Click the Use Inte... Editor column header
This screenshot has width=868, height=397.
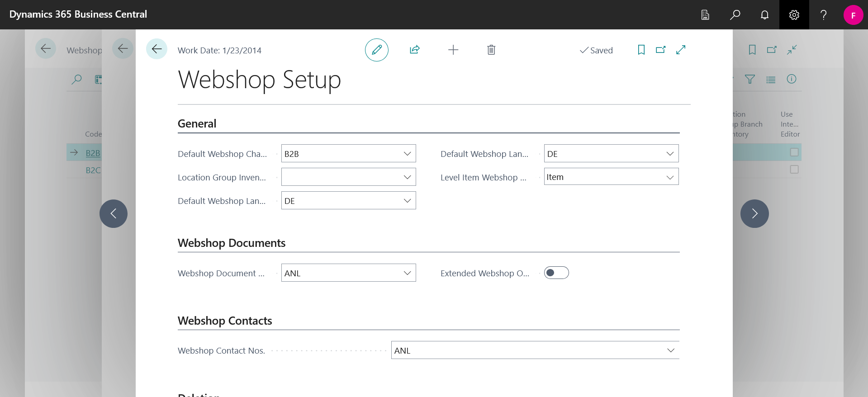[x=790, y=124]
